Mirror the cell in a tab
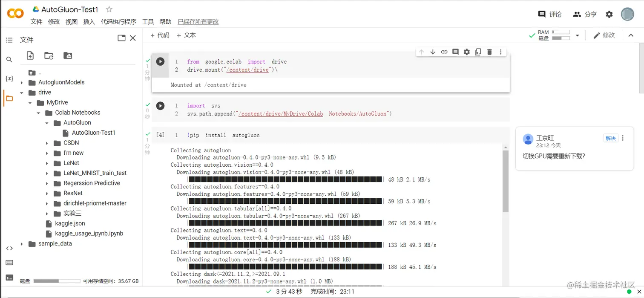The width and height of the screenshot is (644, 298). coord(478,52)
